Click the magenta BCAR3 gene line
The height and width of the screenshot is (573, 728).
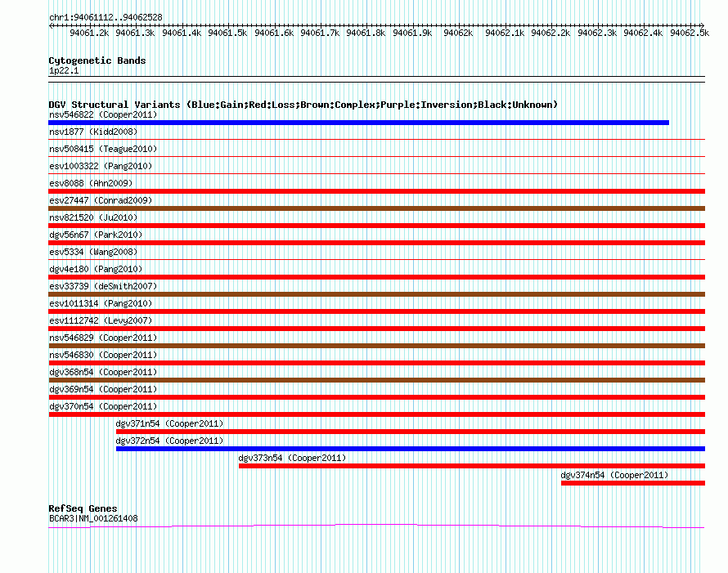(x=376, y=526)
